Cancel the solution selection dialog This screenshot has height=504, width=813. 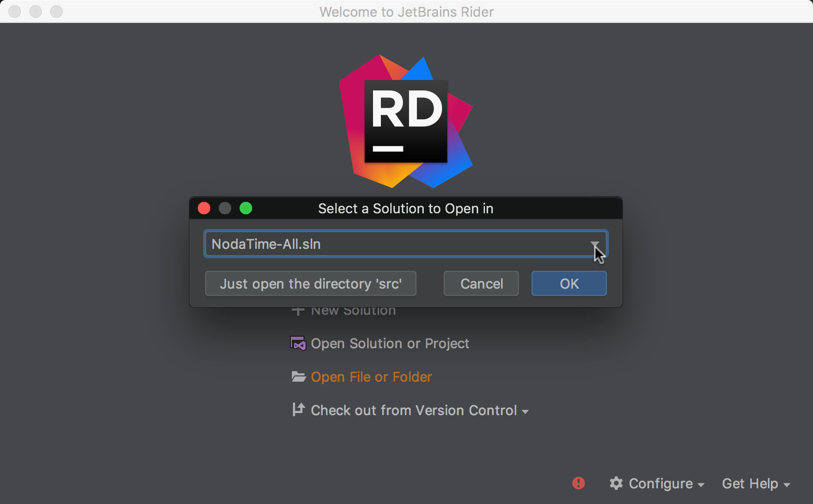click(481, 283)
